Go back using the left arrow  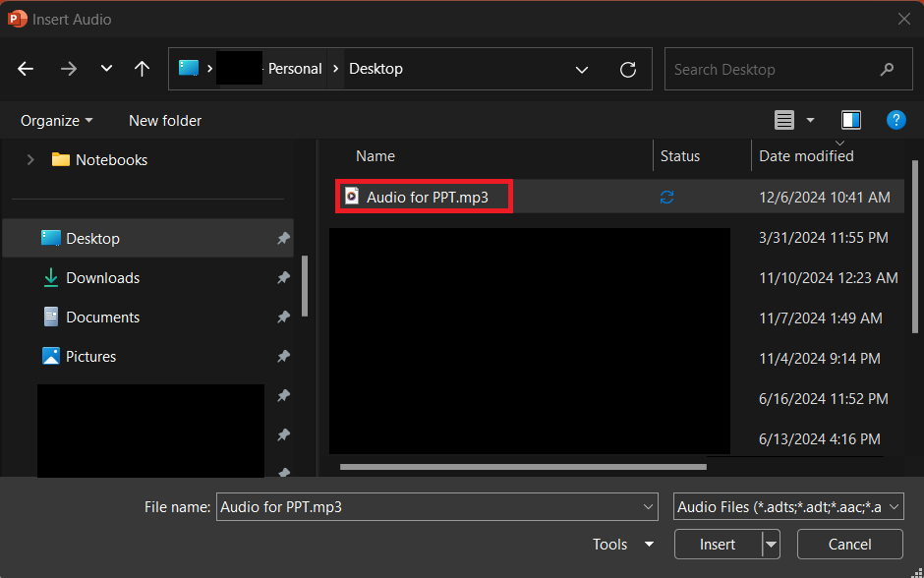click(26, 69)
